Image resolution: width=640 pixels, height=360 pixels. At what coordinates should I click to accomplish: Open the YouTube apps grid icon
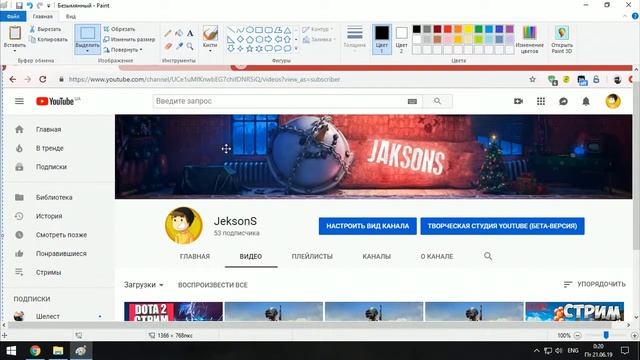[541, 101]
